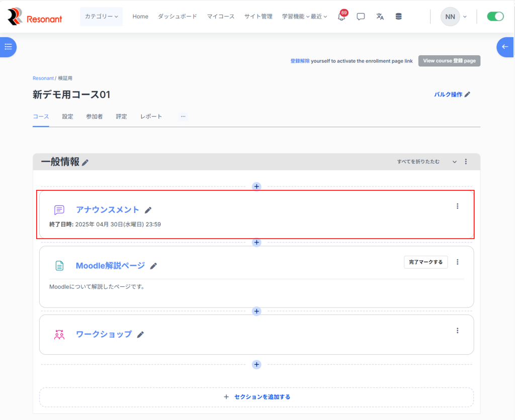Click the database icon in header

pyautogui.click(x=398, y=17)
